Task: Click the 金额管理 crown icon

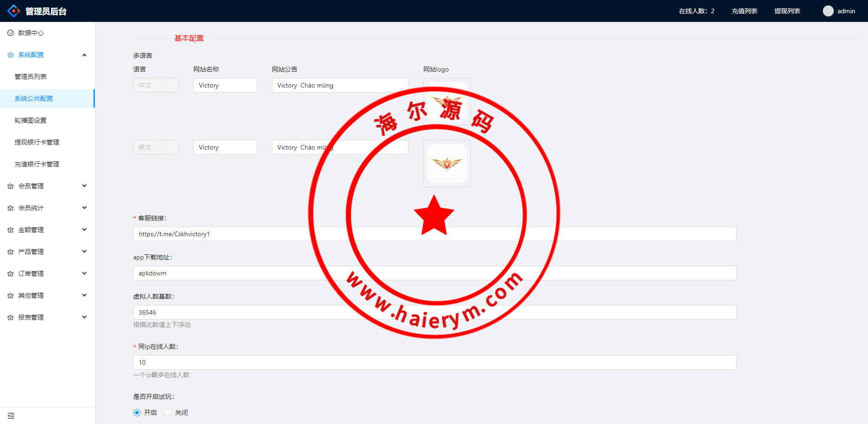Action: point(10,230)
